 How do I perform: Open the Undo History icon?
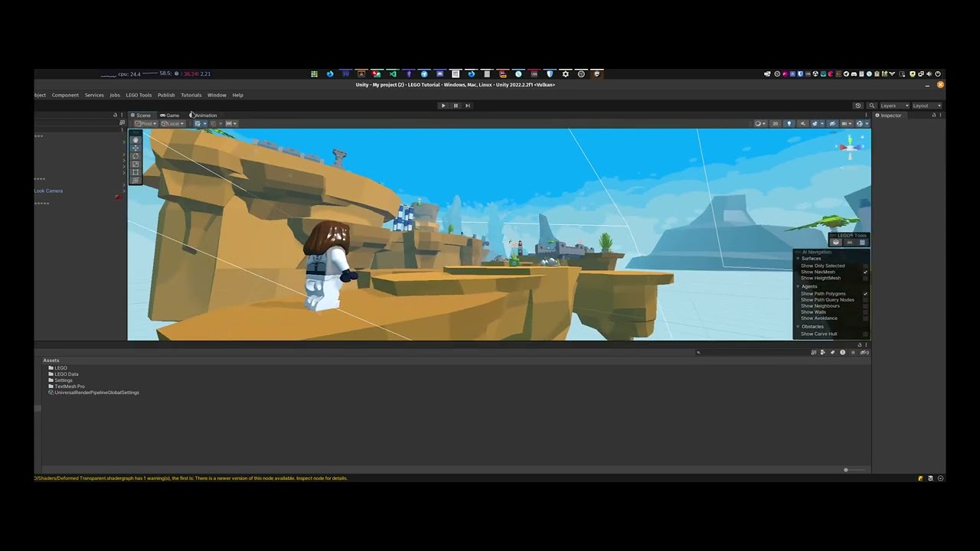[858, 106]
